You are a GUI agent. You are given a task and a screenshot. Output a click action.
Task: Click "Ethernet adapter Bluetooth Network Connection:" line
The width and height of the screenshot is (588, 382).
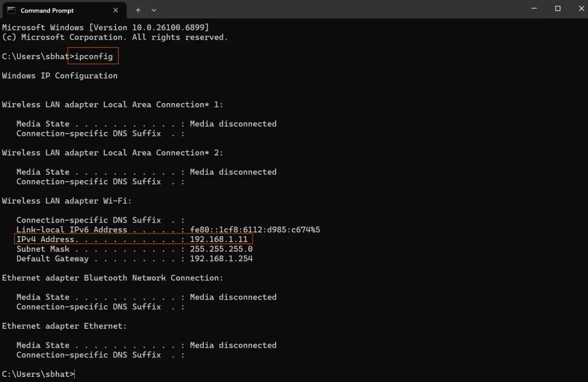(113, 278)
